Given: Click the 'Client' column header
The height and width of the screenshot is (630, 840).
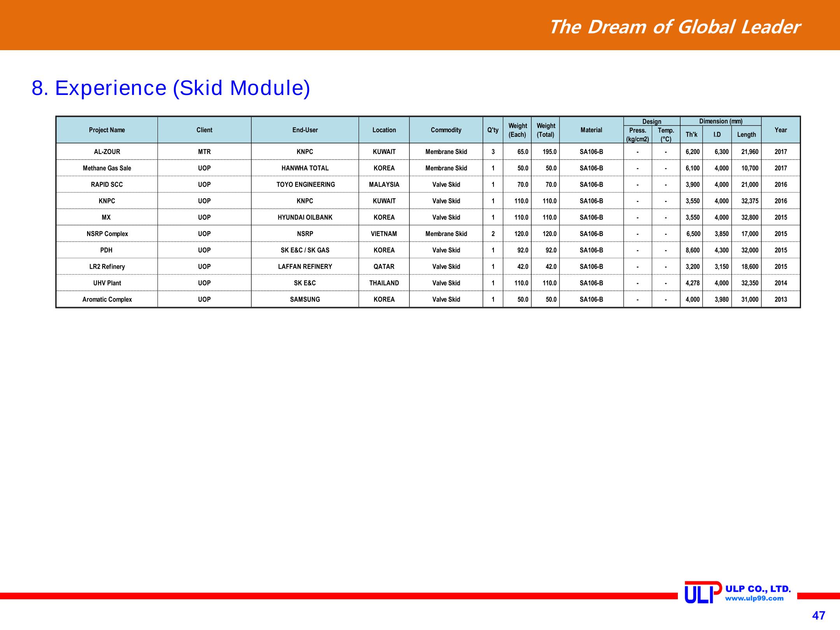Looking at the screenshot, I should coord(204,130).
